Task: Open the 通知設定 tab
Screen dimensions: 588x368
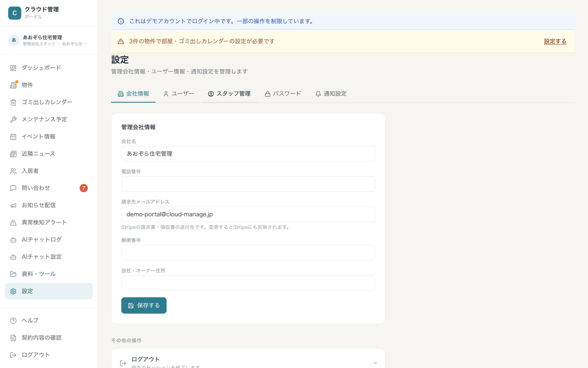Action: [x=331, y=94]
